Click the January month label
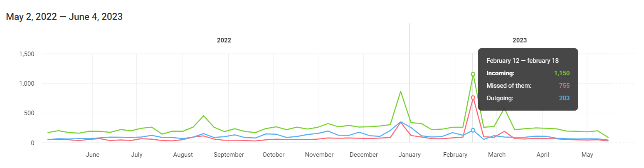Screen dimensions: 644x168 coord(410,155)
